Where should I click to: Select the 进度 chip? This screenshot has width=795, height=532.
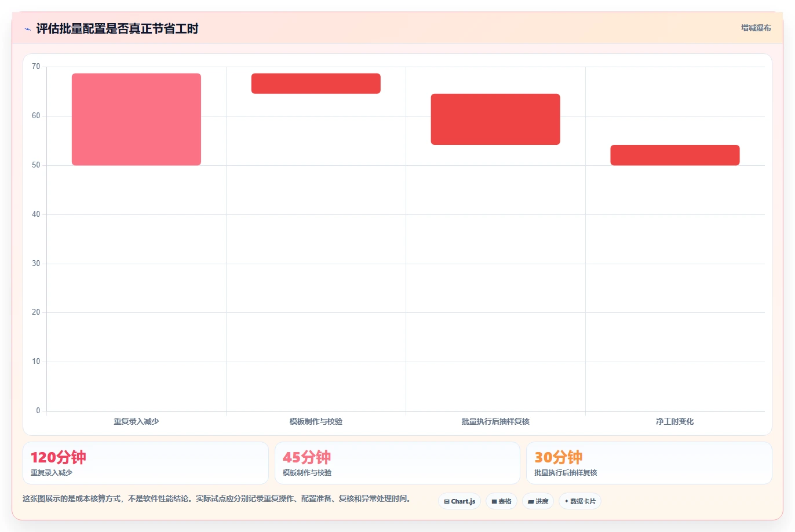click(x=538, y=501)
